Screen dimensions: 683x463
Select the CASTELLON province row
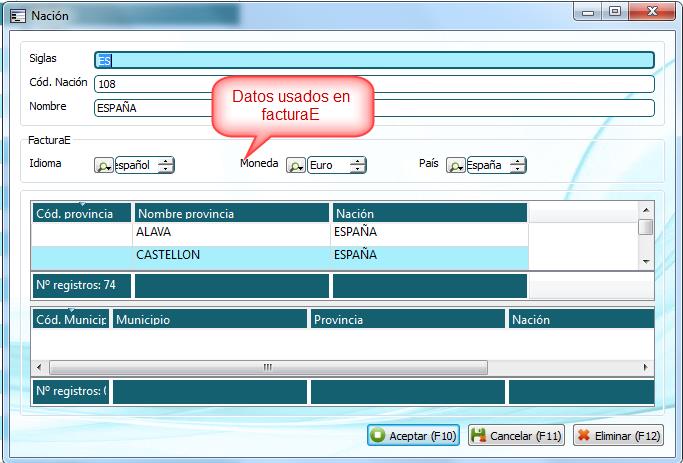click(232, 255)
